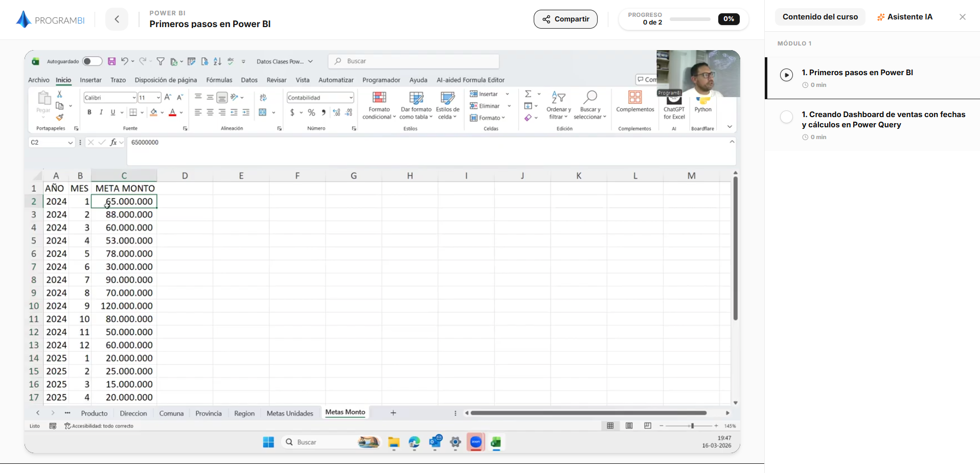Click Dar formato como tabla icon
The height and width of the screenshot is (473, 980).
click(416, 98)
